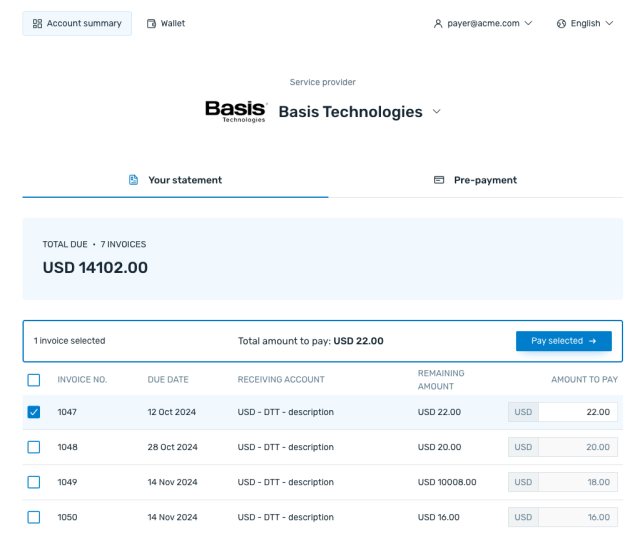Switch to the Pre-payment tab
The width and height of the screenshot is (640, 534).
[x=475, y=180]
